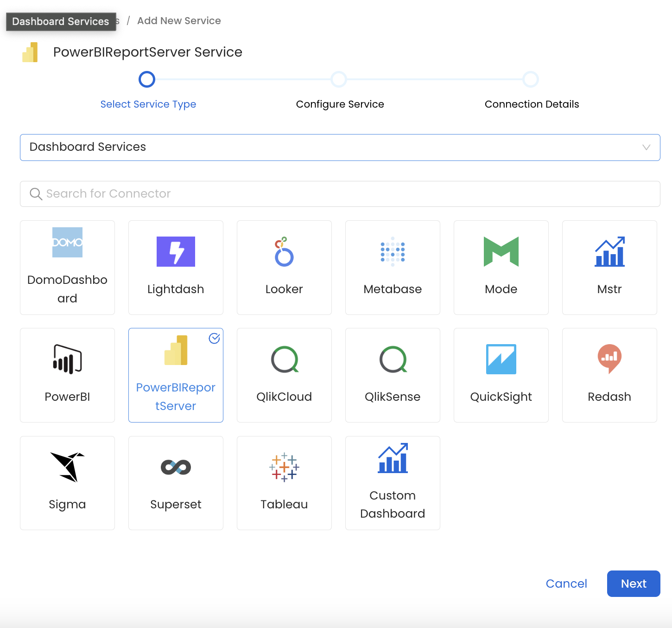Select the Sigma connector icon

pyautogui.click(x=67, y=467)
